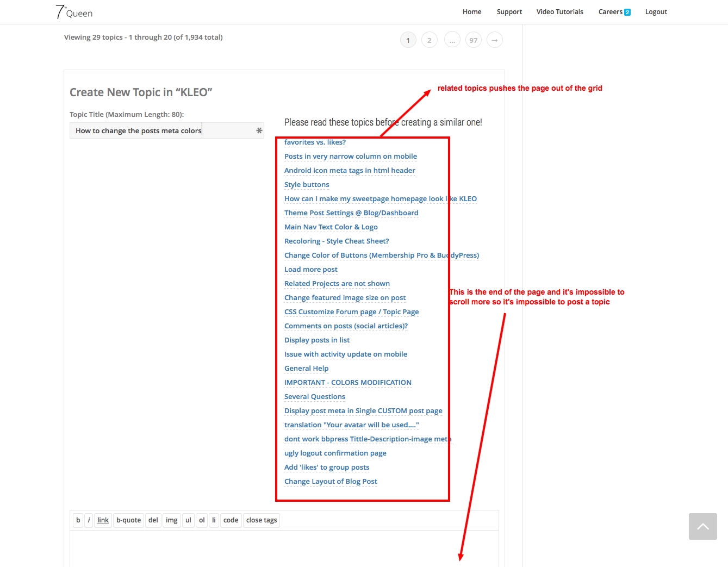Insert bold tag with the b button
The image size is (728, 567).
pos(78,520)
